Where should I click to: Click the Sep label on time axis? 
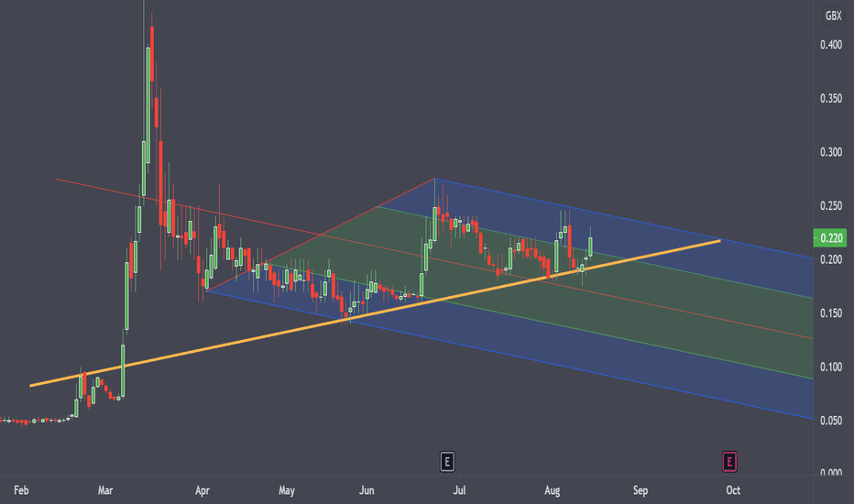click(x=640, y=490)
